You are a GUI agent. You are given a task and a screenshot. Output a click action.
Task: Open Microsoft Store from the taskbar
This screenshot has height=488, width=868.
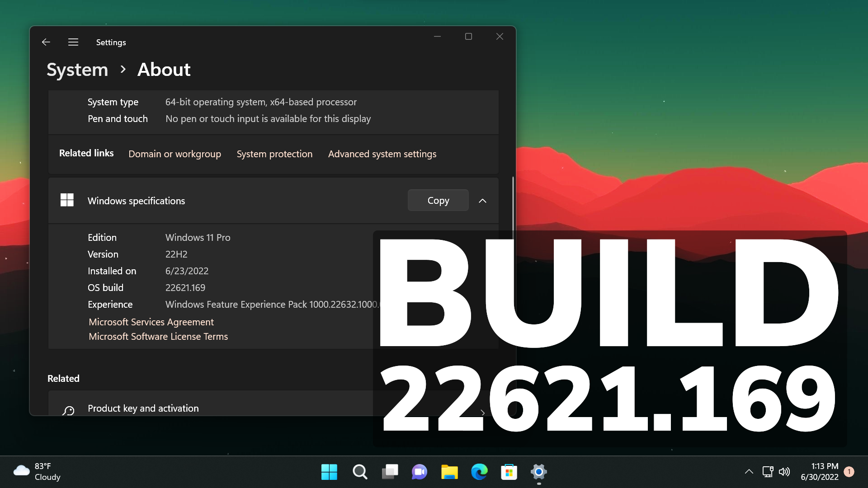(x=509, y=472)
